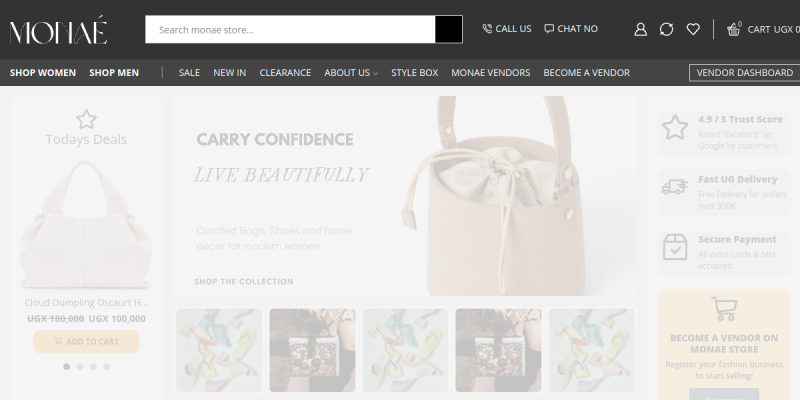Click the Fast UG Delivery truck icon
This screenshot has height=400, width=800.
point(675,187)
